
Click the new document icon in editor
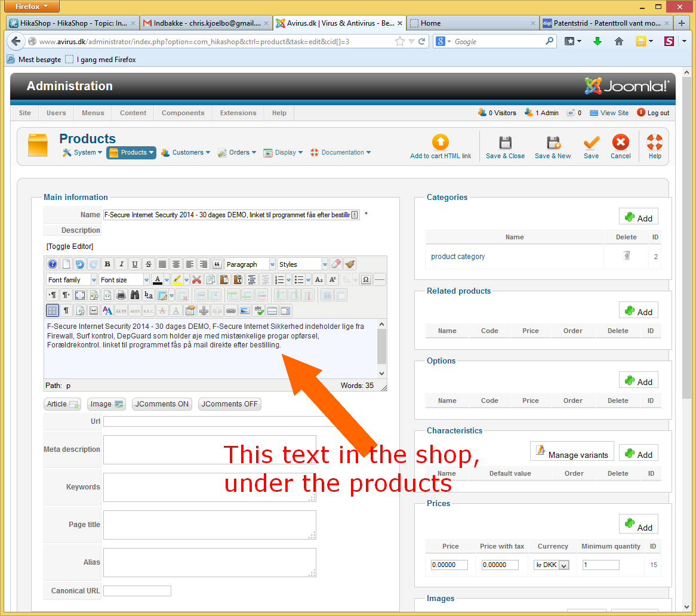[66, 264]
